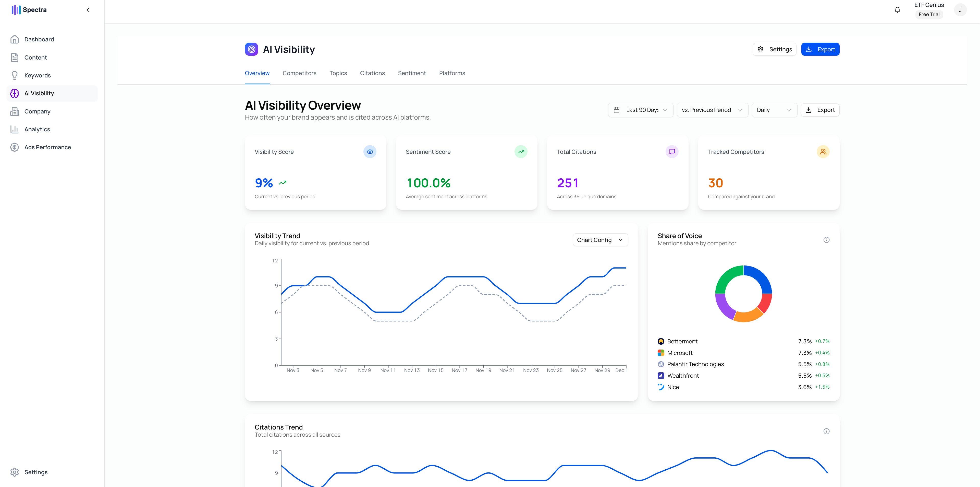Click the Share of Voice info icon
980x487 pixels.
pos(826,240)
